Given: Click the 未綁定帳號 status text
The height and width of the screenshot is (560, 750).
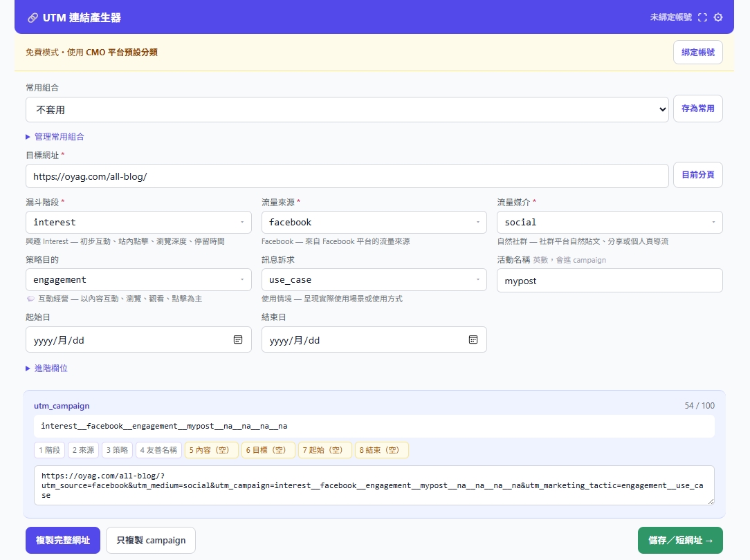Looking at the screenshot, I should pos(670,17).
